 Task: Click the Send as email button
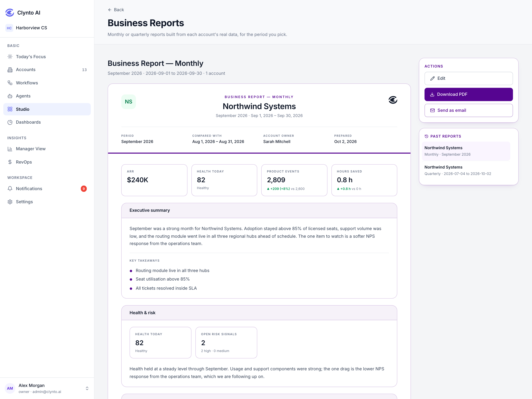(x=468, y=110)
